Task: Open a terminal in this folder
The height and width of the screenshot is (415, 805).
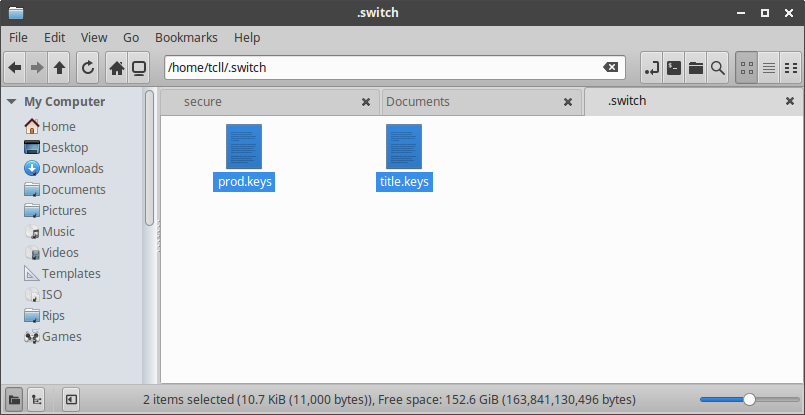Action: (674, 67)
